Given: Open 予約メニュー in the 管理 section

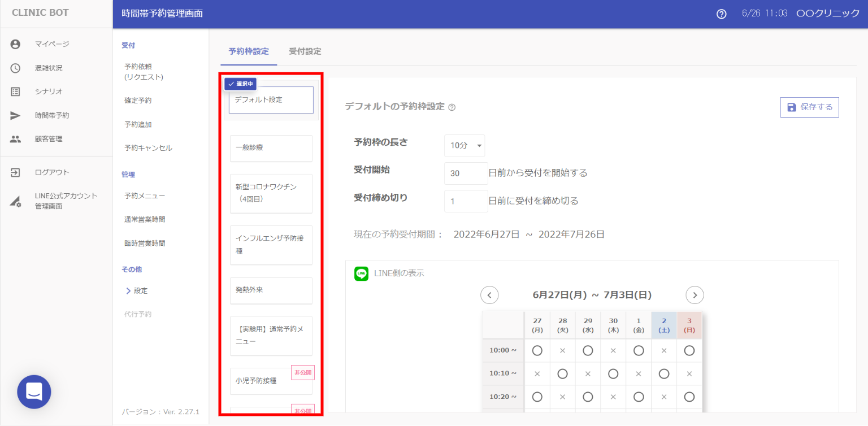Looking at the screenshot, I should click(x=145, y=196).
